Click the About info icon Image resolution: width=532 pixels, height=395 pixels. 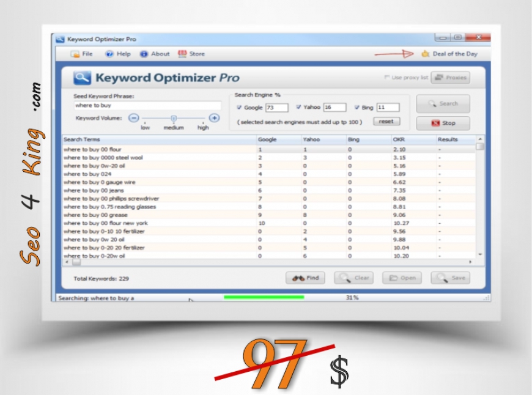point(144,54)
